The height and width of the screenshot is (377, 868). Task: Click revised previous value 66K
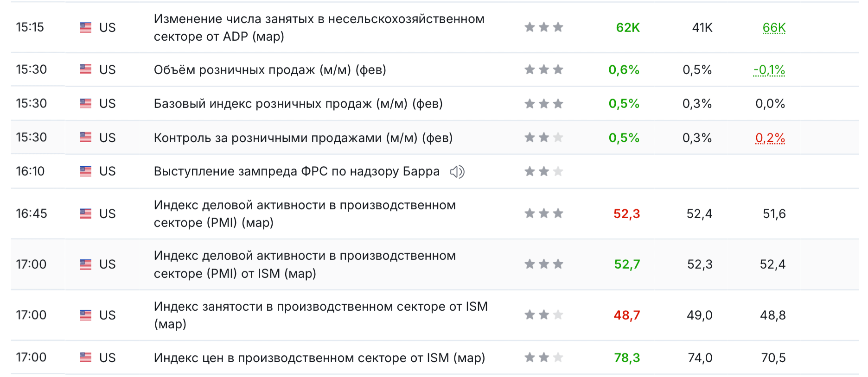click(774, 28)
